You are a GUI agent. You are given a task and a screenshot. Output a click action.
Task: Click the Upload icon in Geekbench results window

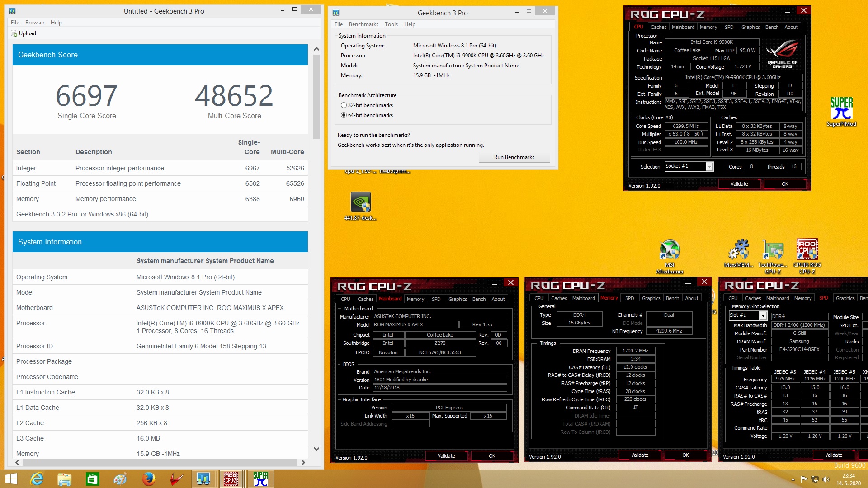click(14, 33)
